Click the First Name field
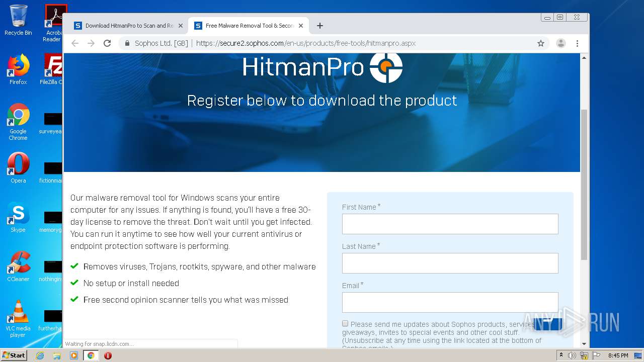Viewport: 644px width, 362px height. click(450, 224)
